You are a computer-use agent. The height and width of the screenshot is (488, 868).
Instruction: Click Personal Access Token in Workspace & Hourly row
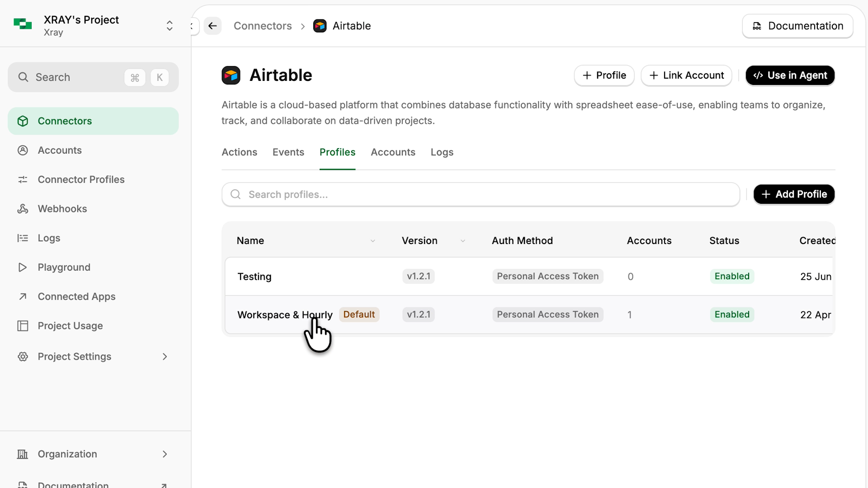tap(547, 314)
